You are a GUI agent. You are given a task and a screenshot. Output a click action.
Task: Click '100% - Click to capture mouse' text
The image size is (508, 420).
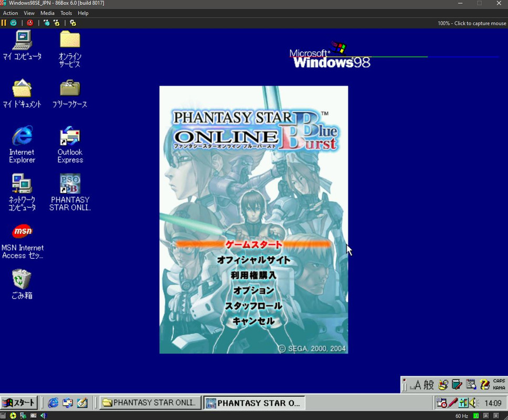(x=472, y=23)
